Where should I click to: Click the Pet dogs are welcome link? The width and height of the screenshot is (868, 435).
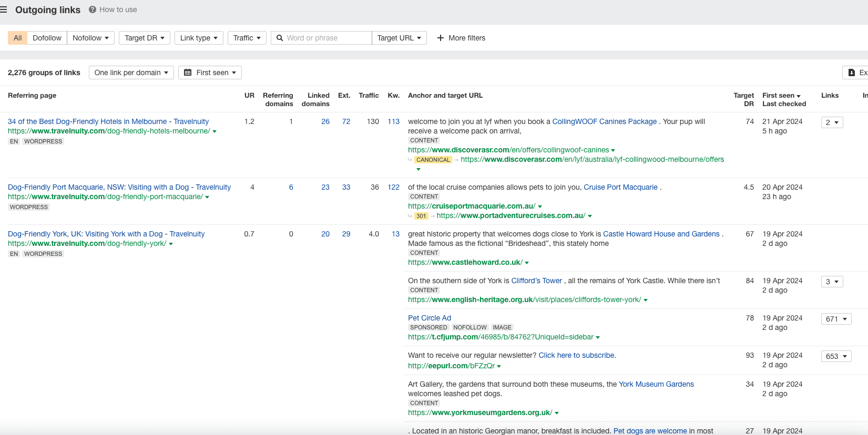(650, 431)
